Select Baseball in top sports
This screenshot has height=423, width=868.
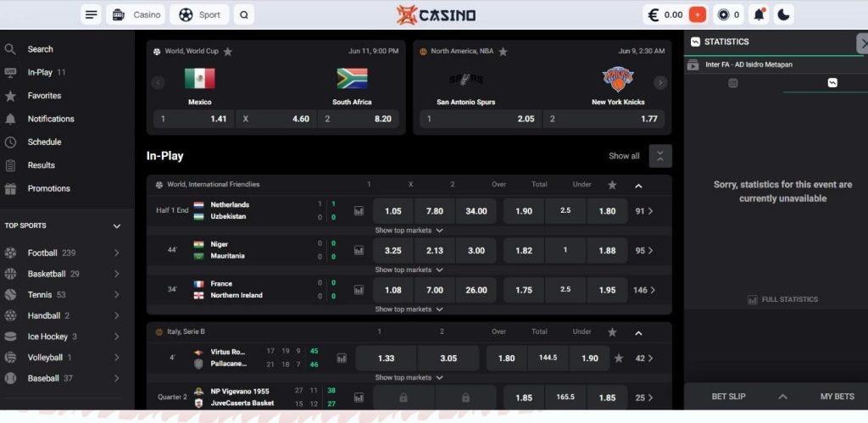[x=43, y=379]
